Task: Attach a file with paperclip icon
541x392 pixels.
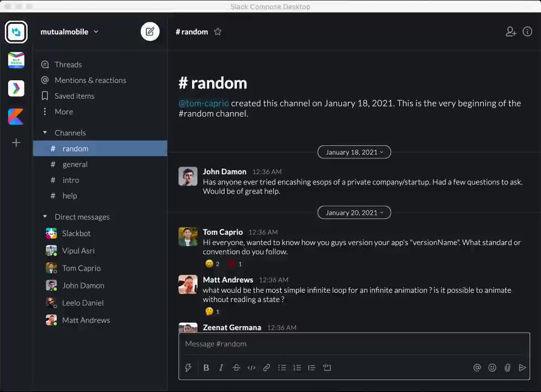Action: pos(508,368)
